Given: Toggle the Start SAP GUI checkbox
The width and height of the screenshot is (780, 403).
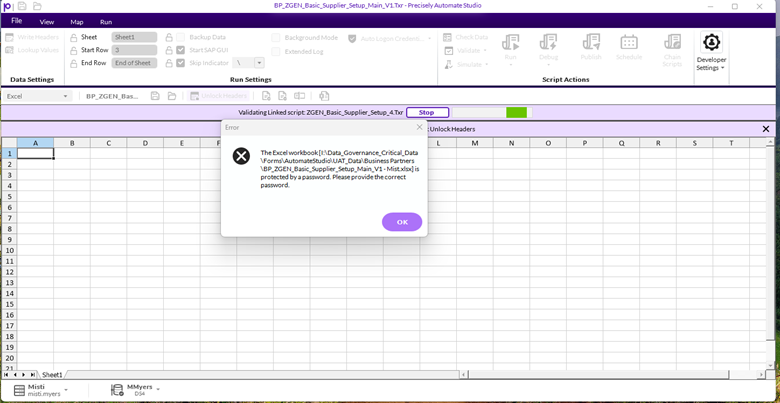Looking at the screenshot, I should (x=181, y=50).
